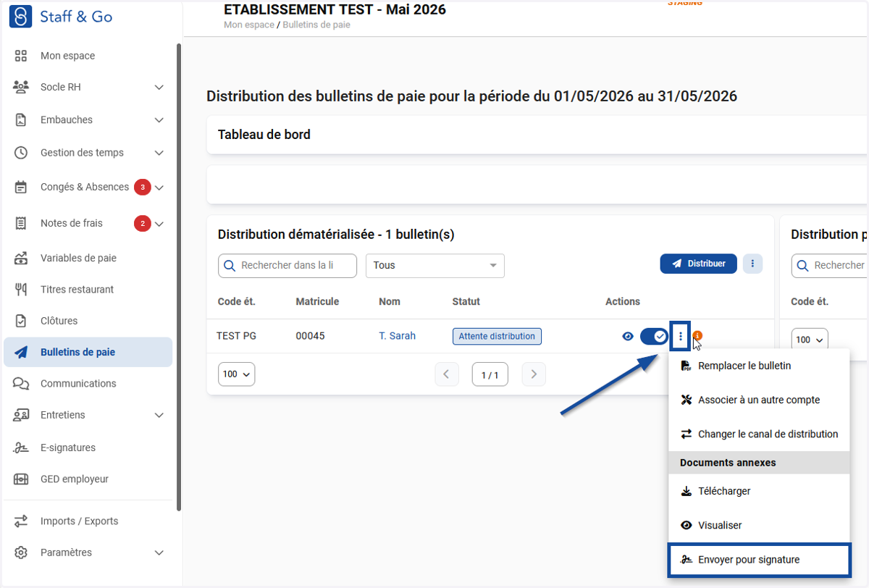Click the Imports / Exports arrows icon

[21, 521]
